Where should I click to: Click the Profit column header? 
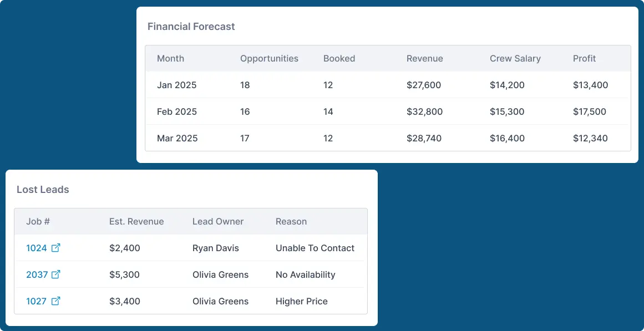(x=584, y=58)
